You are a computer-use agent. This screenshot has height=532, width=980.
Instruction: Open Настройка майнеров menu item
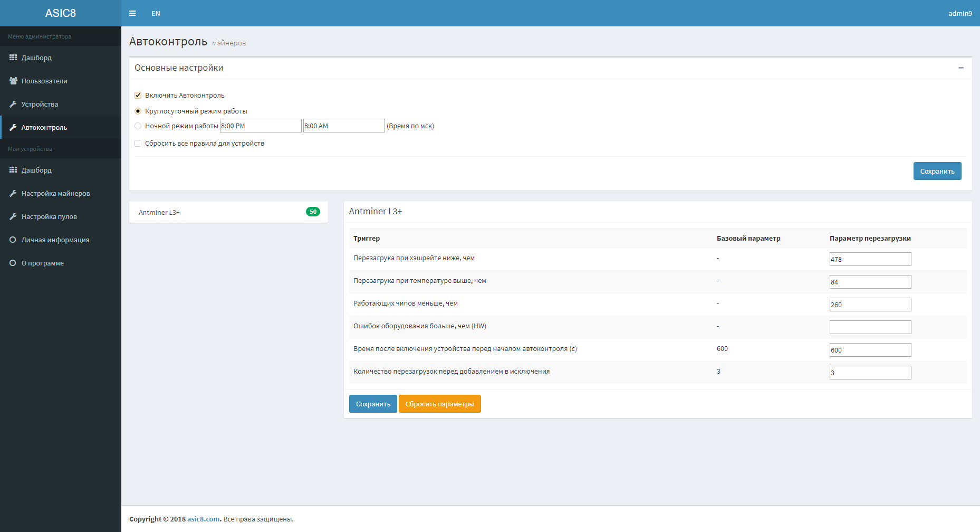click(61, 193)
